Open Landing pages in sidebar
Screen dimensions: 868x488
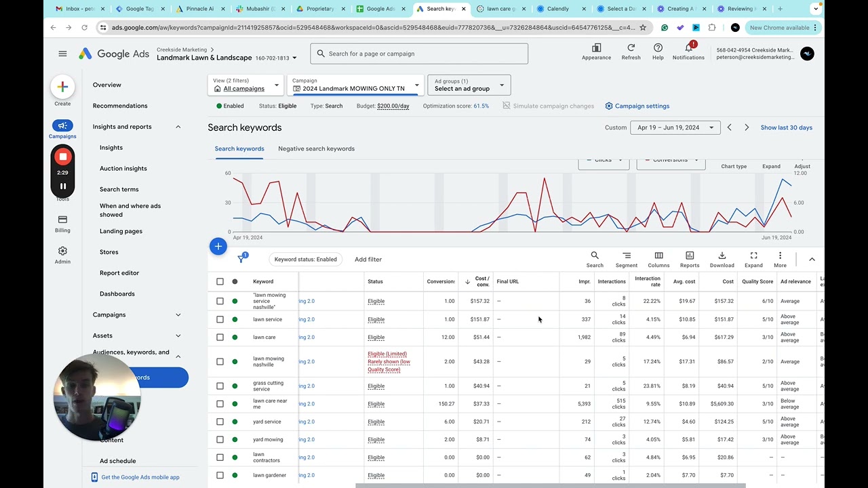[121, 231]
